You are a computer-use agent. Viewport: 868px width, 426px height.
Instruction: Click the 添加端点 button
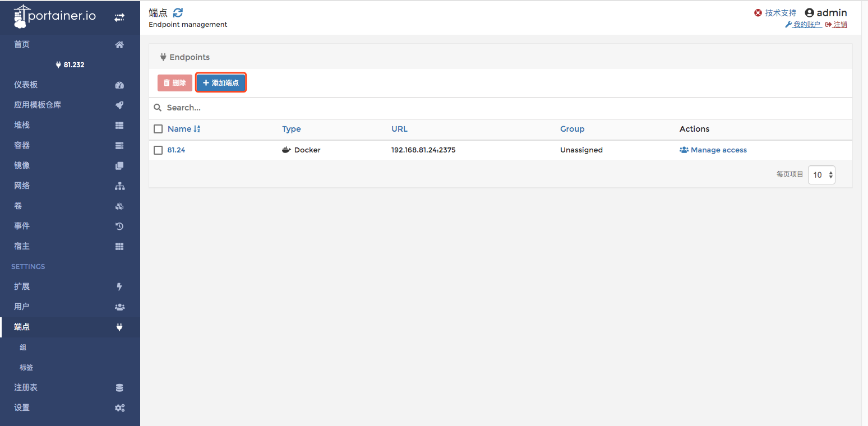[221, 83]
